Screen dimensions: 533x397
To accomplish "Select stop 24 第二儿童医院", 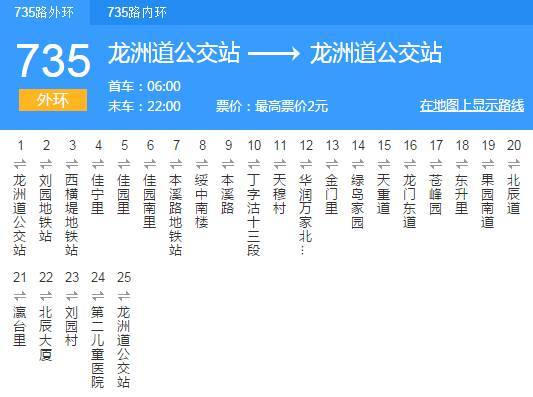I will click(98, 347).
